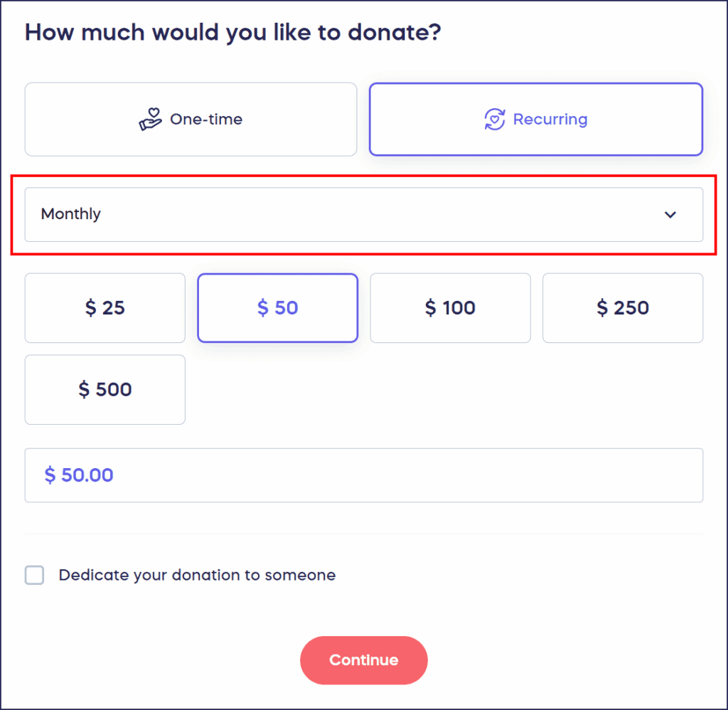This screenshot has height=710, width=728.
Task: Select the Recurring donation option
Action: (536, 119)
